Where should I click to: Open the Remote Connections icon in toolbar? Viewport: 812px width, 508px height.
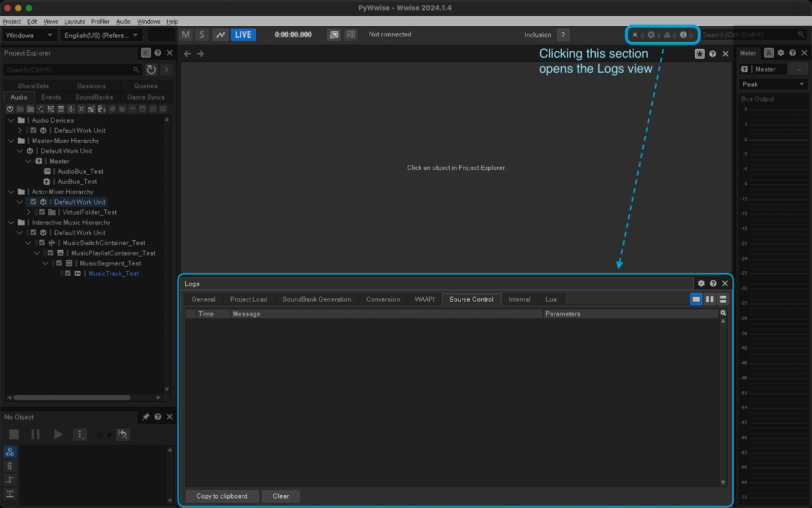pos(334,35)
